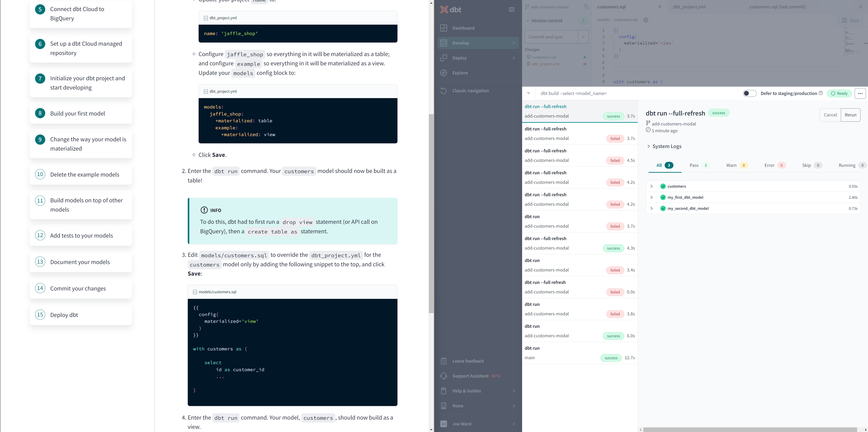Image resolution: width=868 pixels, height=432 pixels.
Task: Click the Dashboard icon in sidebar
Action: pos(444,28)
